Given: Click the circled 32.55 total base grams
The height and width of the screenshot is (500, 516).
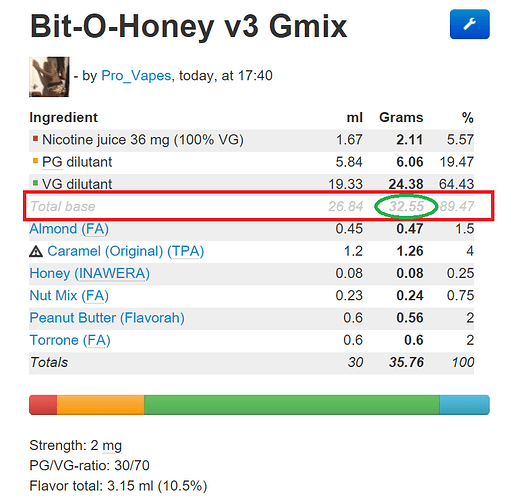Looking at the screenshot, I should (x=406, y=206).
